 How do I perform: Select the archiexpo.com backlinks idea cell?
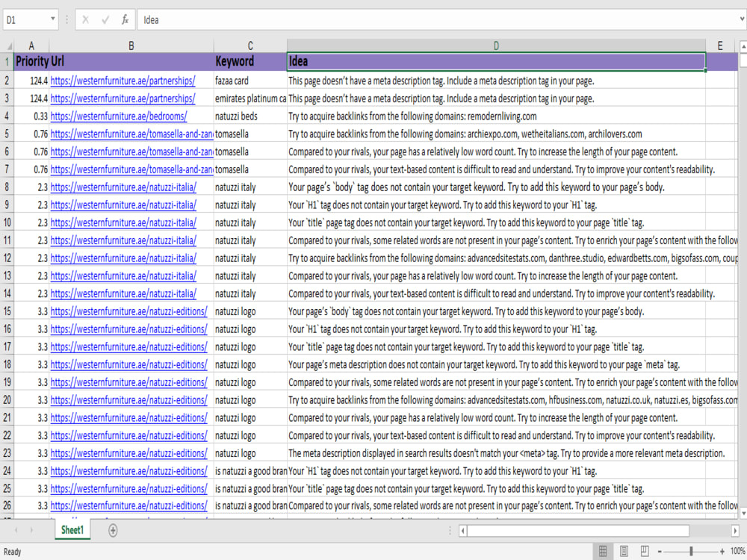point(496,134)
